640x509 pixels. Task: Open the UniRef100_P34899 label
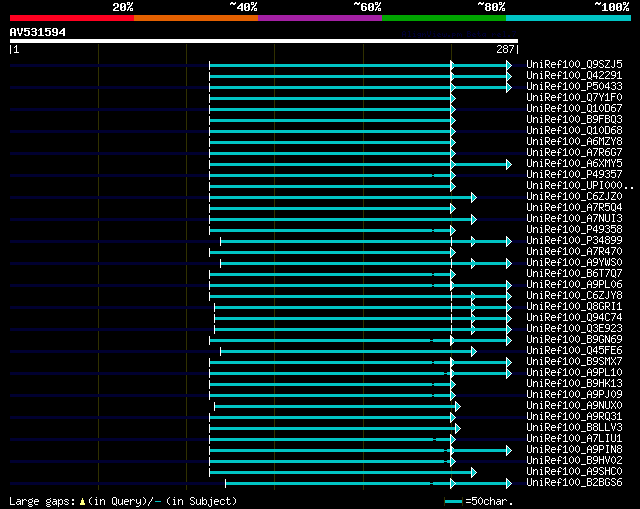[574, 240]
